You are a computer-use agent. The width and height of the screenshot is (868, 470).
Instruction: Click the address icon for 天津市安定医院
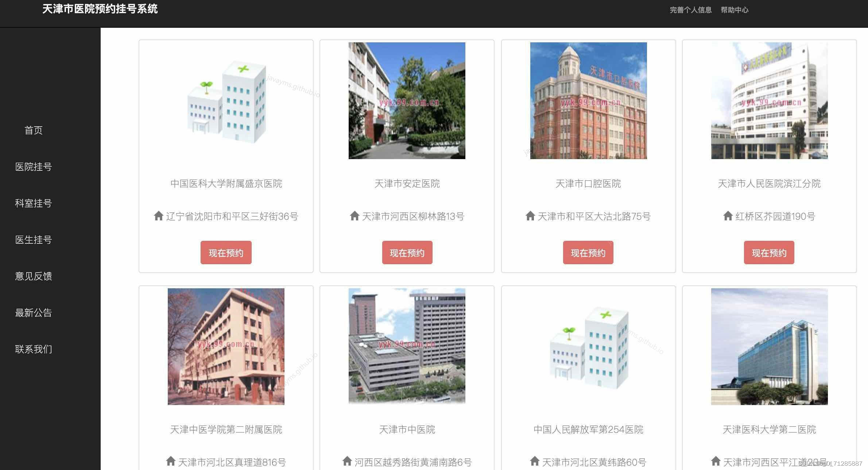click(x=353, y=216)
